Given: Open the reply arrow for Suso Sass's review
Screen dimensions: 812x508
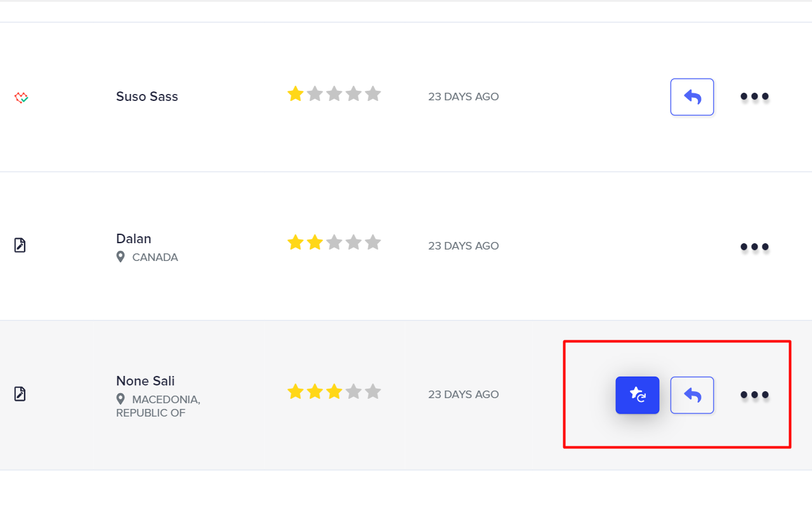Looking at the screenshot, I should pos(691,97).
